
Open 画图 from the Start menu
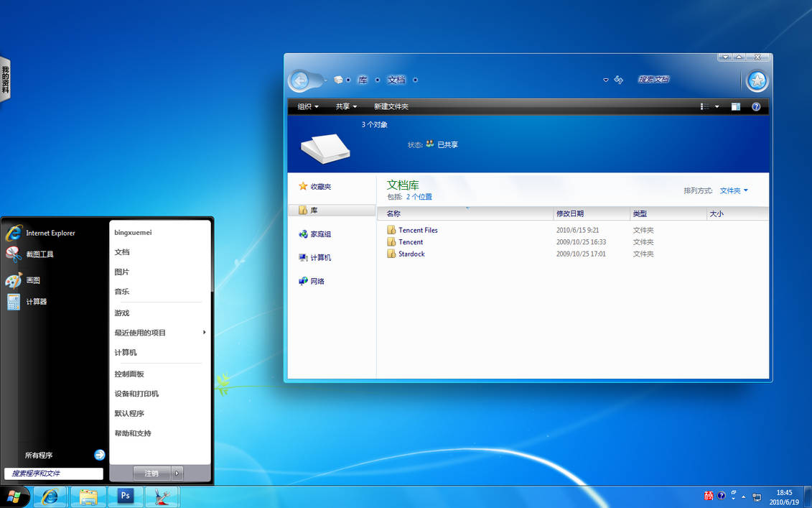(x=23, y=280)
